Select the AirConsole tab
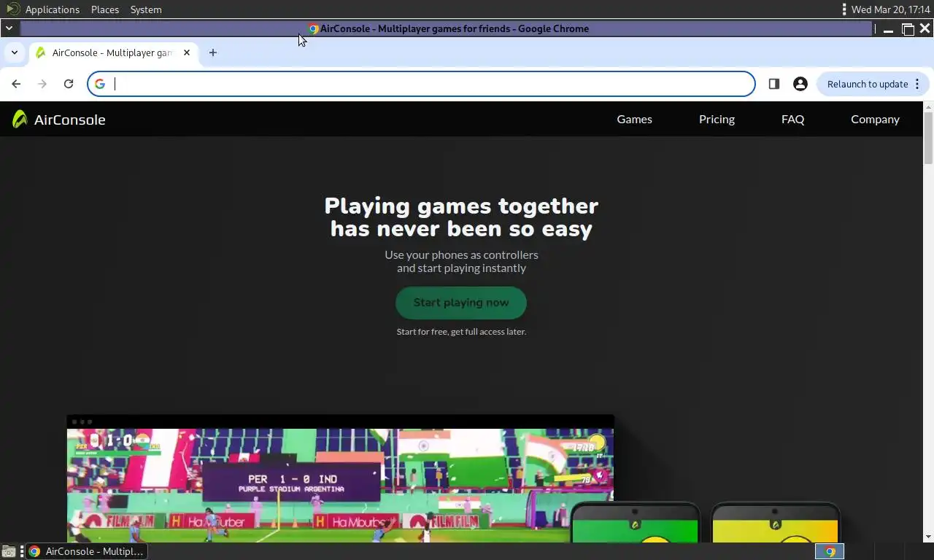 click(113, 52)
